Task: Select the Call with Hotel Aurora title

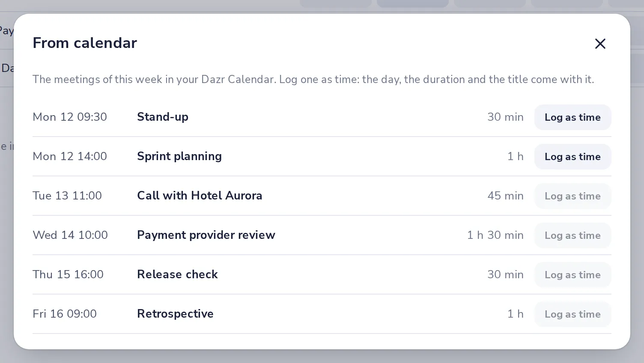Action: (200, 196)
